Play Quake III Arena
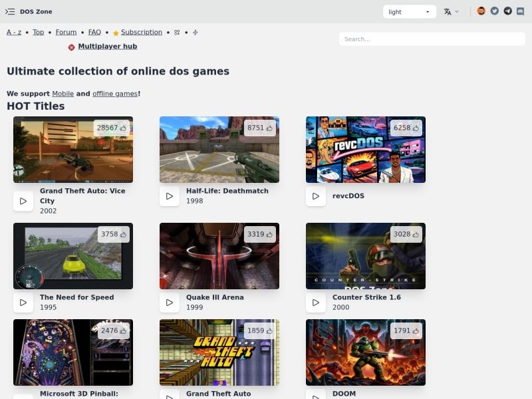 pyautogui.click(x=170, y=303)
